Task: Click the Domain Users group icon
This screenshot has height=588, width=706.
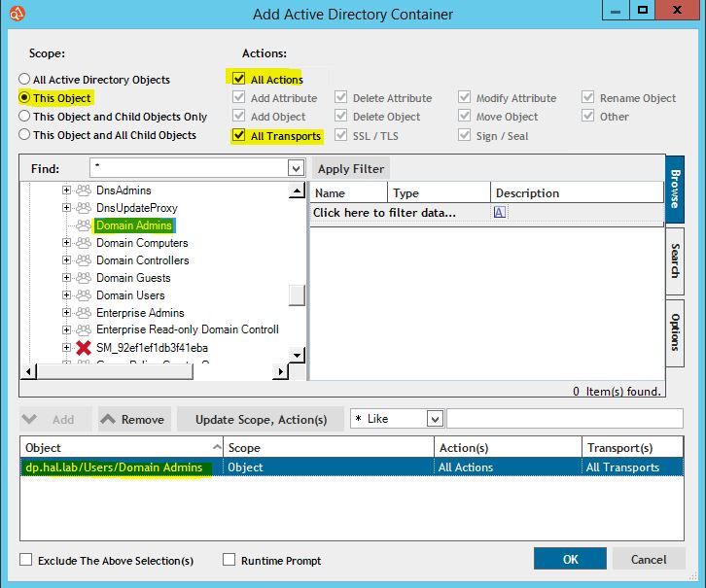Action: pyautogui.click(x=84, y=295)
